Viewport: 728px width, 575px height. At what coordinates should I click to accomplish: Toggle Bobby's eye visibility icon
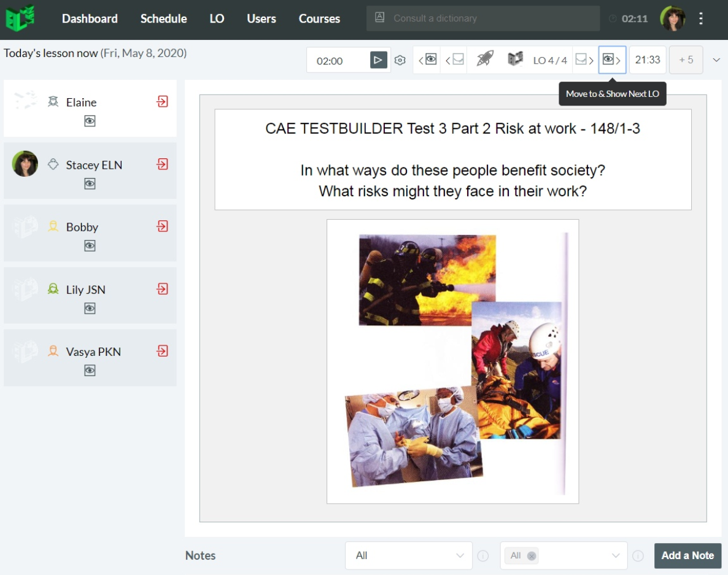pyautogui.click(x=90, y=245)
